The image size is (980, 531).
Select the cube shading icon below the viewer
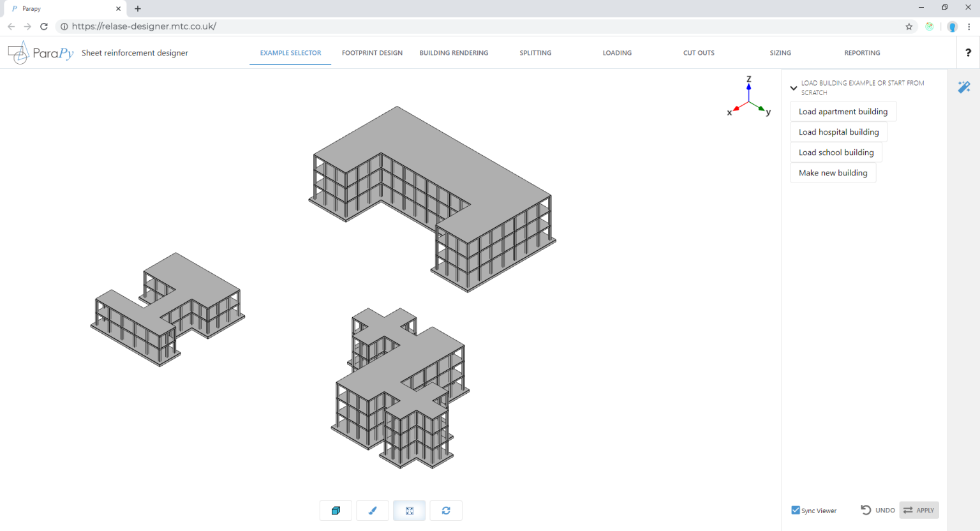click(x=335, y=511)
